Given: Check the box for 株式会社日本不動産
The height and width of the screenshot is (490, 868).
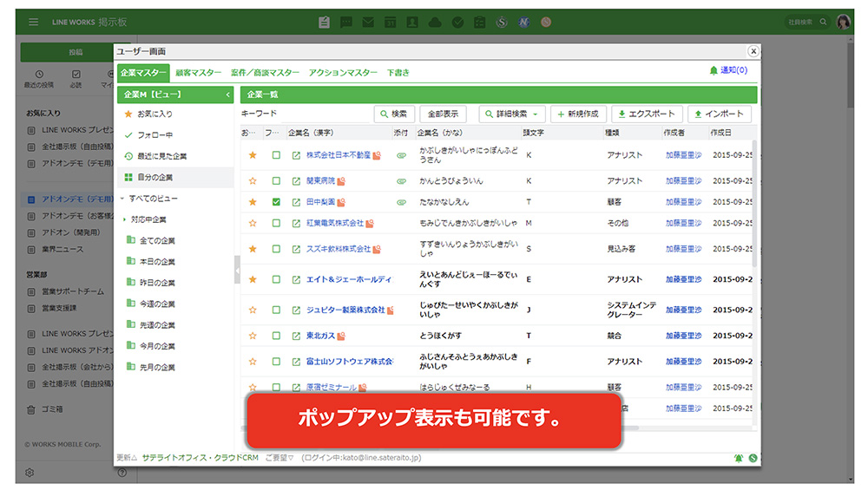Looking at the screenshot, I should [x=276, y=155].
